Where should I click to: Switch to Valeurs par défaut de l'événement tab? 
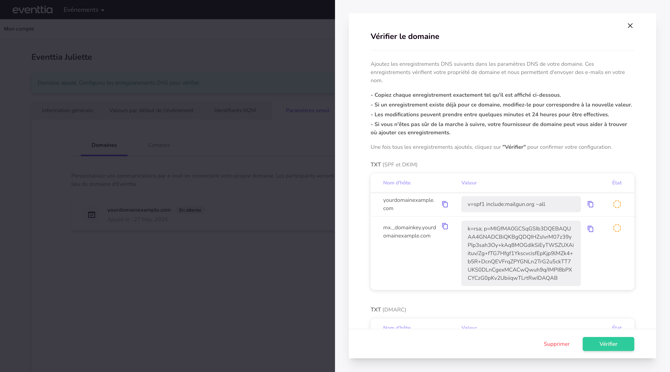[151, 110]
